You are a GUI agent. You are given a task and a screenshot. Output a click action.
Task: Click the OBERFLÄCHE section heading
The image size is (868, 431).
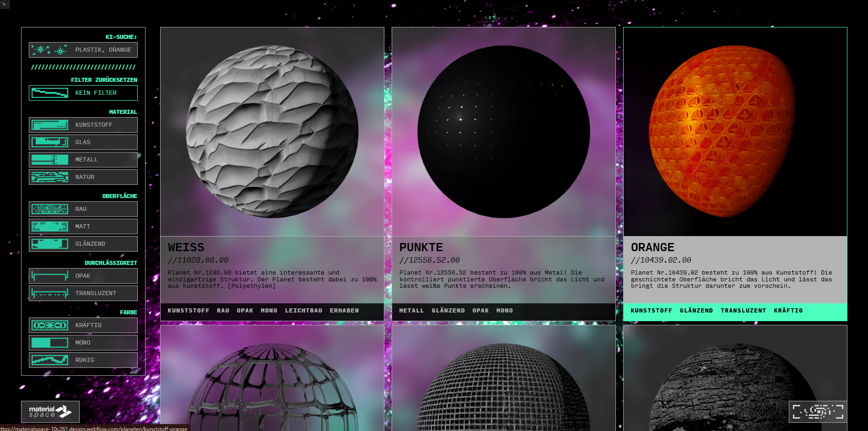click(x=119, y=196)
